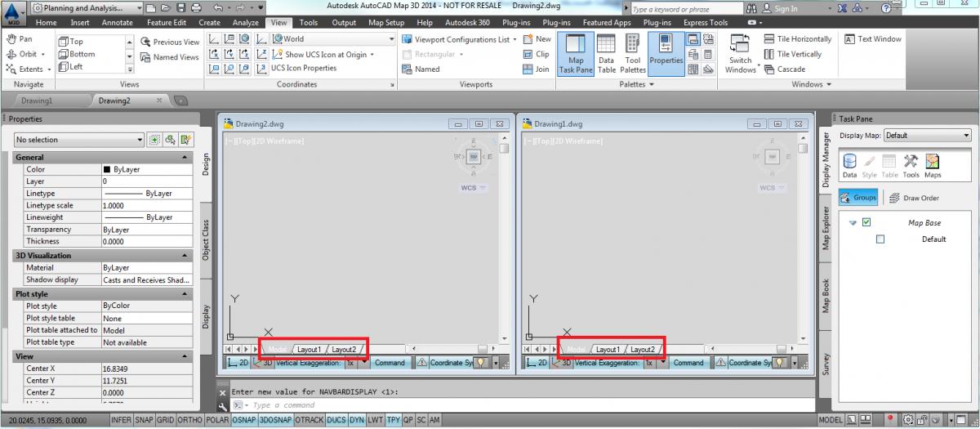The height and width of the screenshot is (429, 980).
Task: Switch to Drawing1 document tab
Action: (37, 101)
